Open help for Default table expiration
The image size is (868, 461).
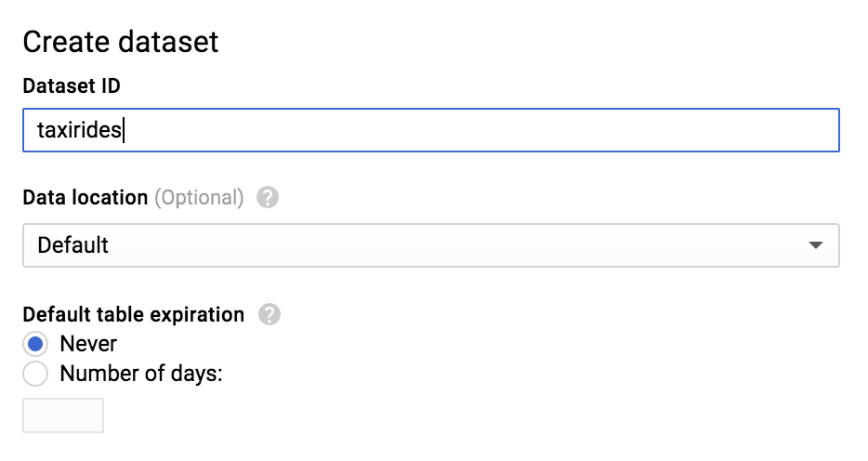pos(270,314)
